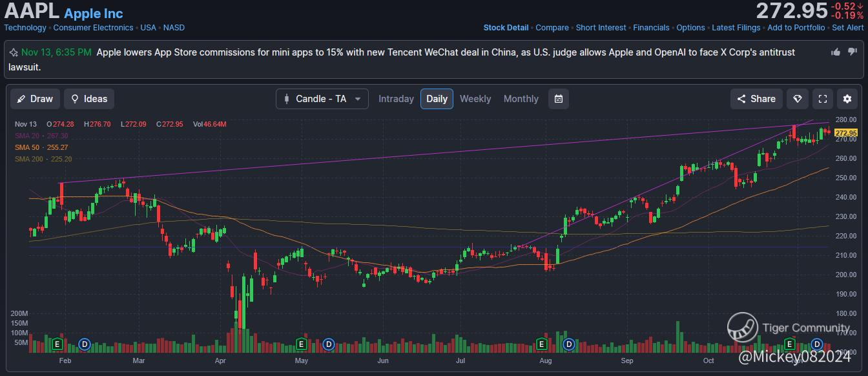The width and height of the screenshot is (868, 376).
Task: Click the thumbs up icon on news
Action: 836,52
